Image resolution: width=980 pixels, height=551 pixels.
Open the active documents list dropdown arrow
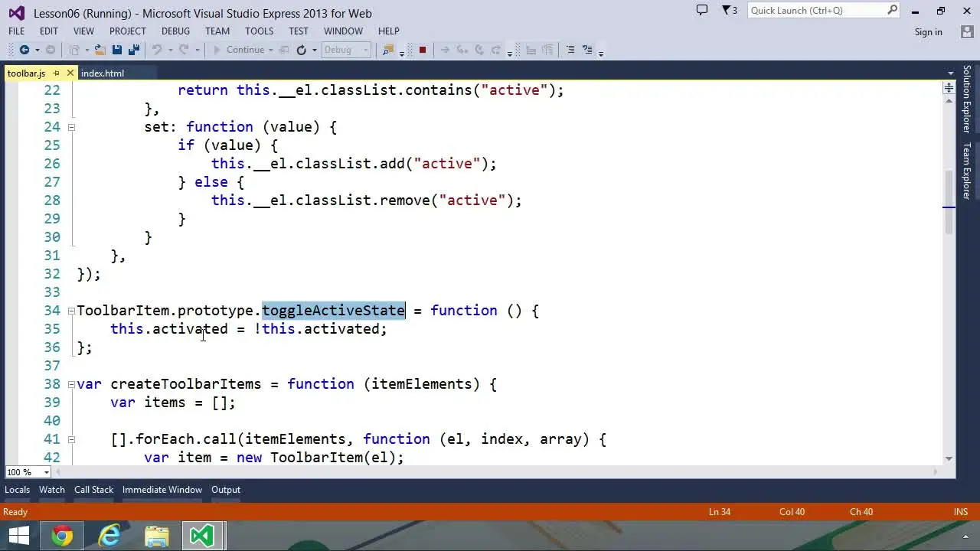pos(949,73)
